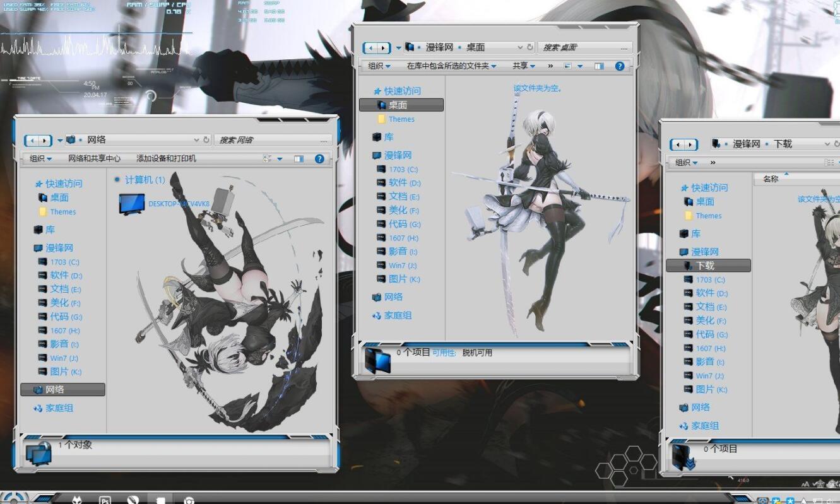The image size is (840, 504).
Task: Open help in the 桌面 window
Action: [x=620, y=66]
